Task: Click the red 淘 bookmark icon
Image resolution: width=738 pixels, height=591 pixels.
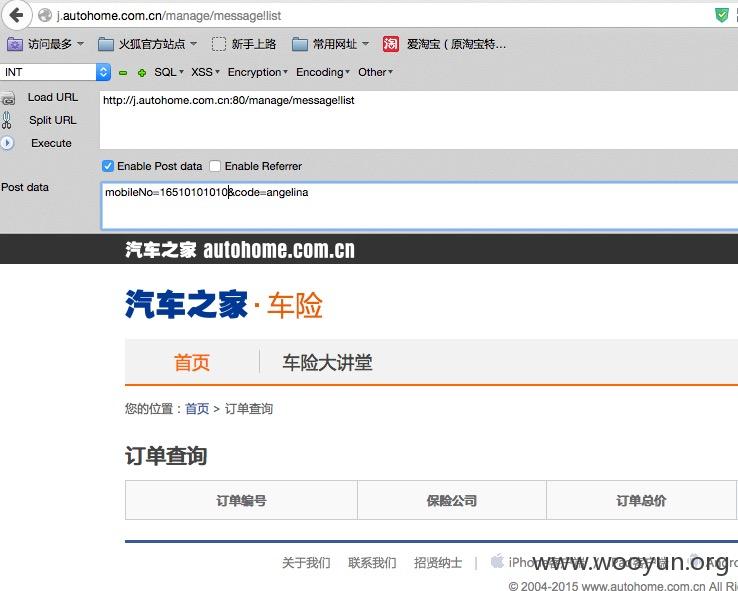Action: click(x=391, y=44)
